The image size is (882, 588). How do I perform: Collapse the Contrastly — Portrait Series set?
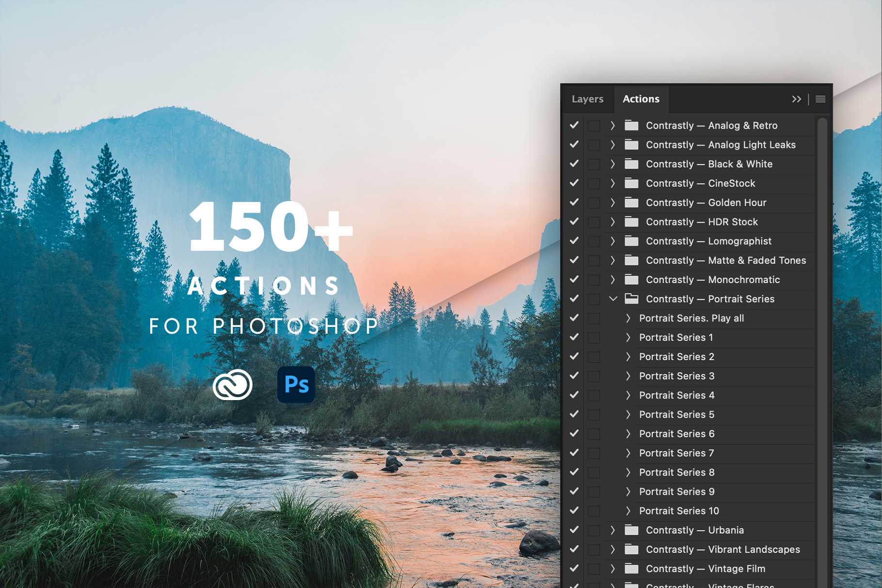pyautogui.click(x=613, y=299)
